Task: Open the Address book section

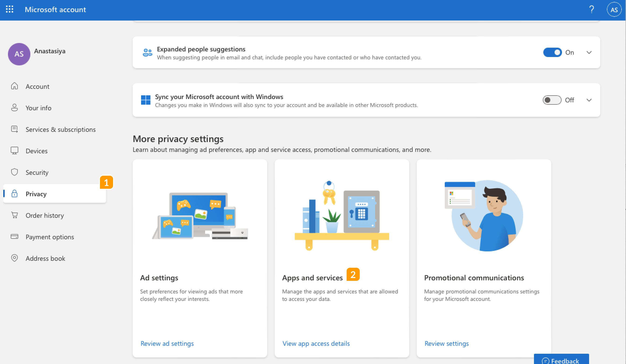Action: click(x=46, y=258)
